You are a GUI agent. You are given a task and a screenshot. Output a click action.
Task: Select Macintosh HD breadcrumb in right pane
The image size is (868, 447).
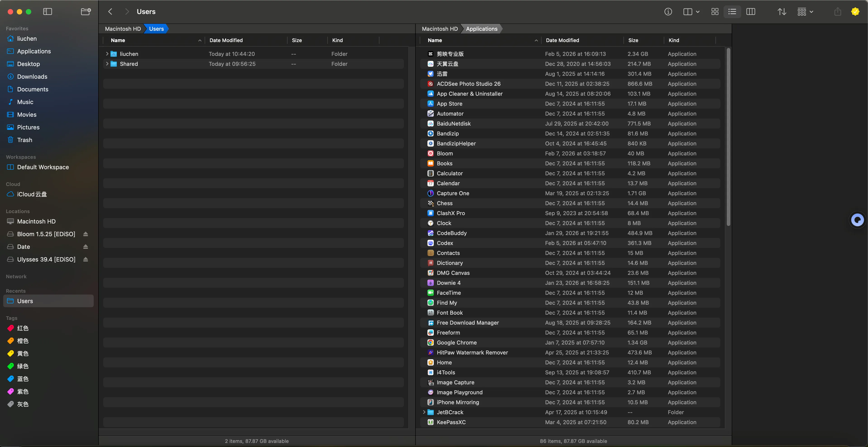[x=440, y=29]
